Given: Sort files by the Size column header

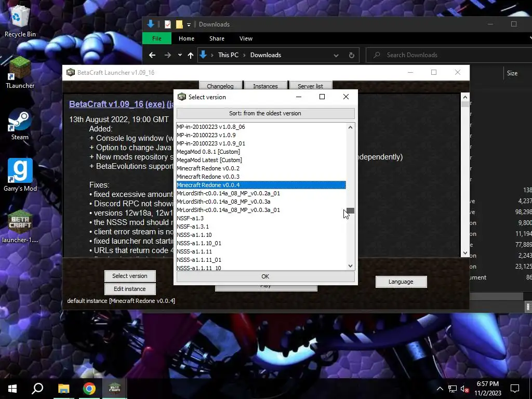Looking at the screenshot, I should [x=512, y=73].
